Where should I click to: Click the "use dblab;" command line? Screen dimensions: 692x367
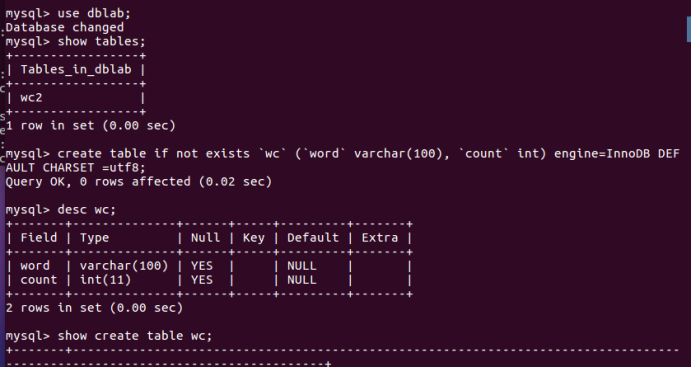pyautogui.click(x=68, y=14)
